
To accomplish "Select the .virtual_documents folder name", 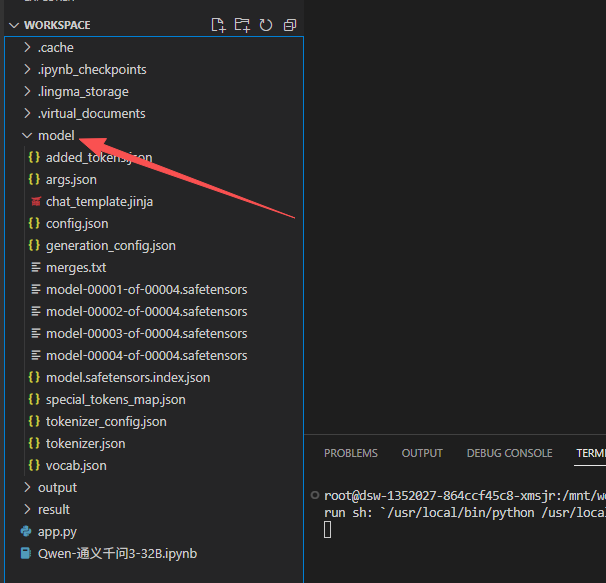I will click(92, 114).
